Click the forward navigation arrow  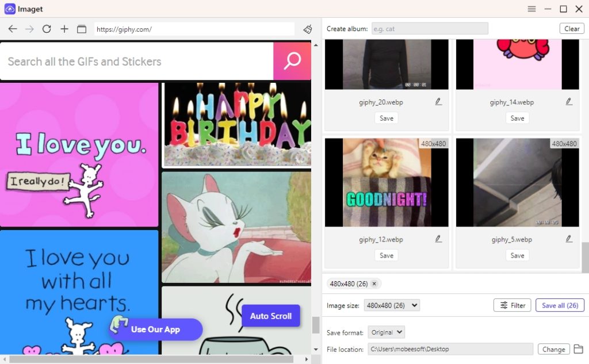coord(29,28)
